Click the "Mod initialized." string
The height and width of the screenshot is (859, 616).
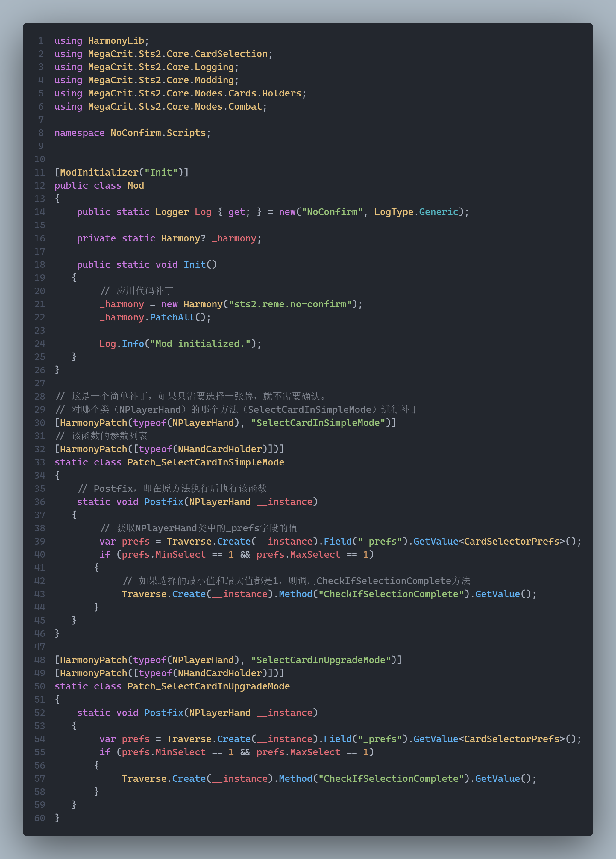point(200,344)
